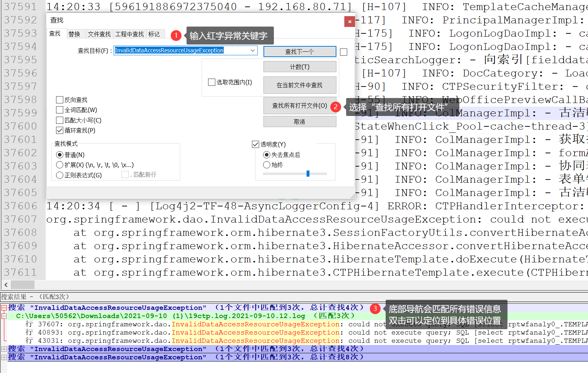588x373 pixels.
Task: Click the dialog resize grip corner
Action: coord(353,196)
